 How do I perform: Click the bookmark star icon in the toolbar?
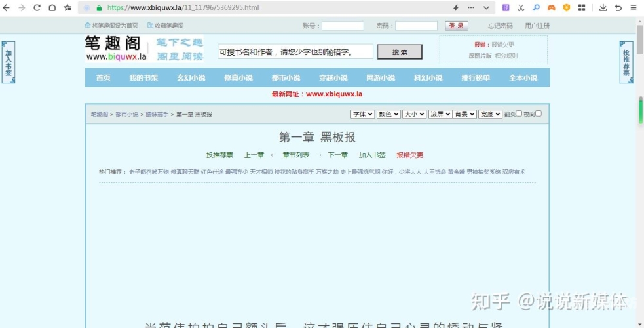click(x=67, y=7)
